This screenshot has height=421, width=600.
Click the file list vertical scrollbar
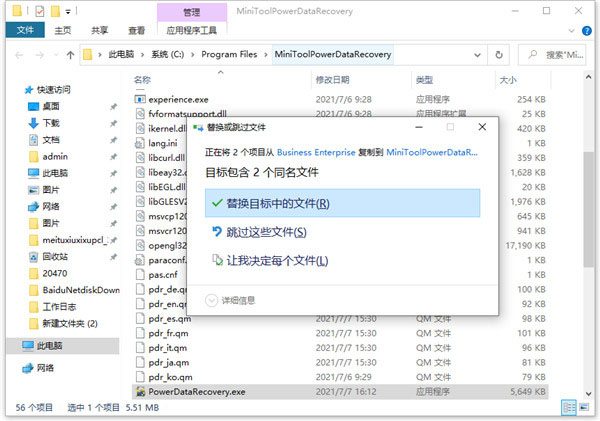[x=588, y=209]
